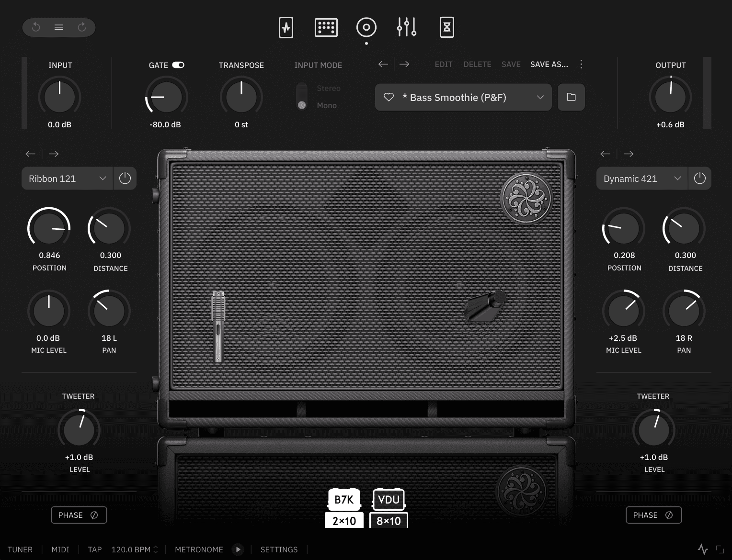Expand the Dynamic 421 microphone dropdown

(642, 179)
